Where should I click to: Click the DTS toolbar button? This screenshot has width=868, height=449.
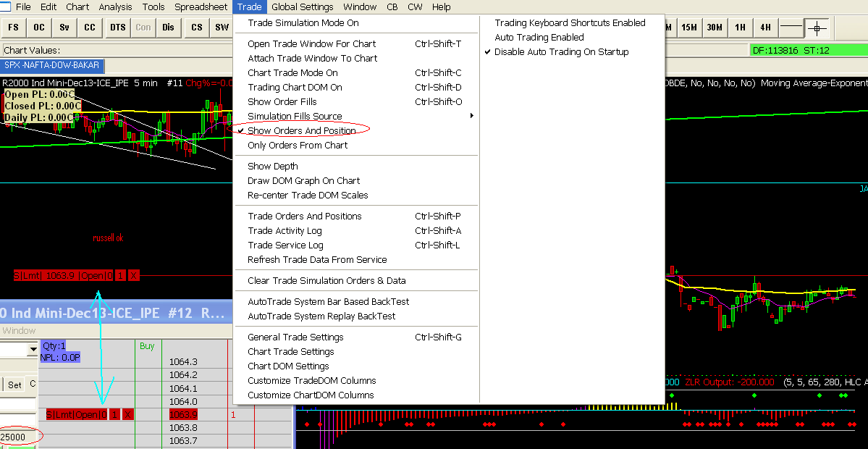pos(117,27)
